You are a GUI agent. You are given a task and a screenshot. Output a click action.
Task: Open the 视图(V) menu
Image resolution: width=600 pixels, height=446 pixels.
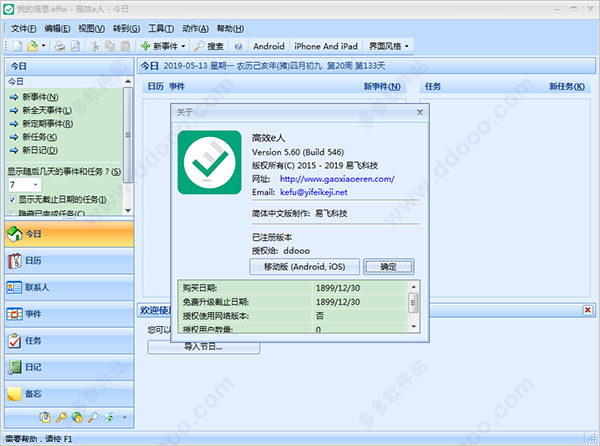(x=91, y=29)
